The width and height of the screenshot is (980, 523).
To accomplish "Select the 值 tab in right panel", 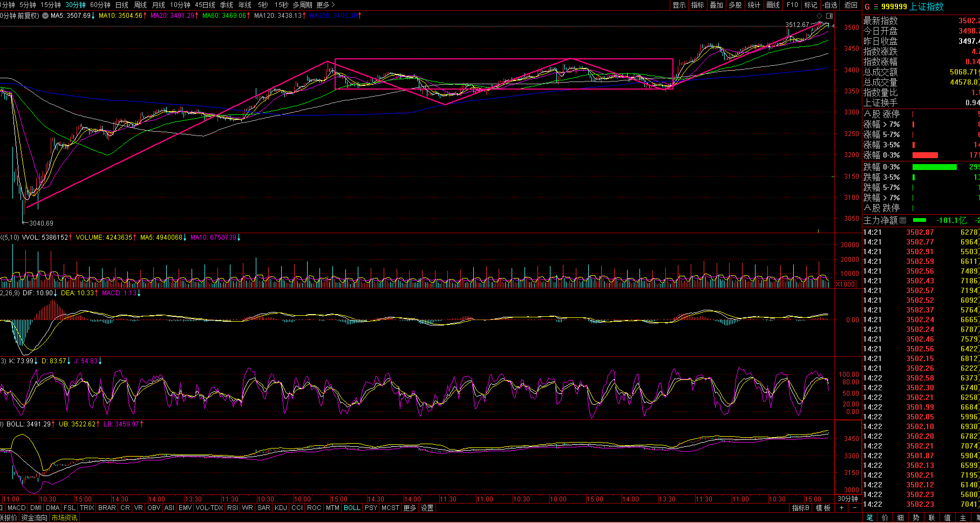I will coord(948,518).
